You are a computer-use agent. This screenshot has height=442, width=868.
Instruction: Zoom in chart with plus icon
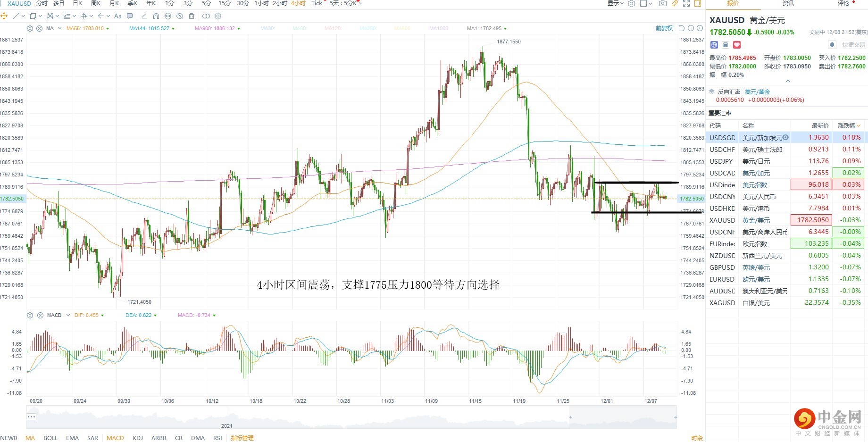[x=700, y=28]
